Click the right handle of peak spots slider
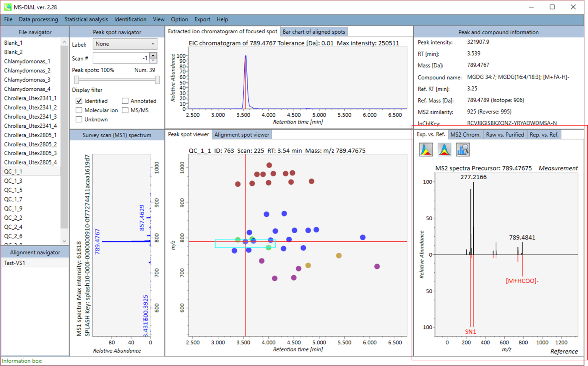The image size is (588, 366). tap(157, 80)
